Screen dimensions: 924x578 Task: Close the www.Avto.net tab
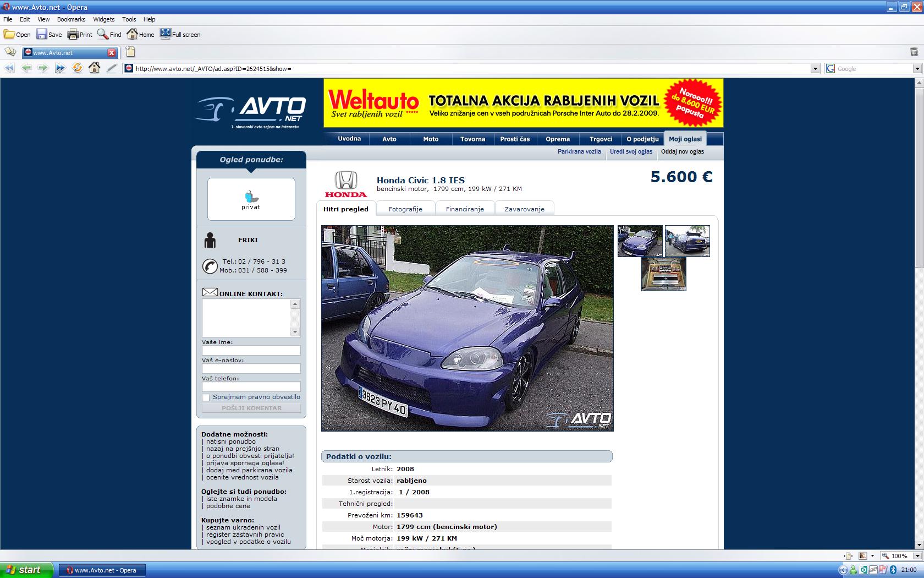point(112,53)
